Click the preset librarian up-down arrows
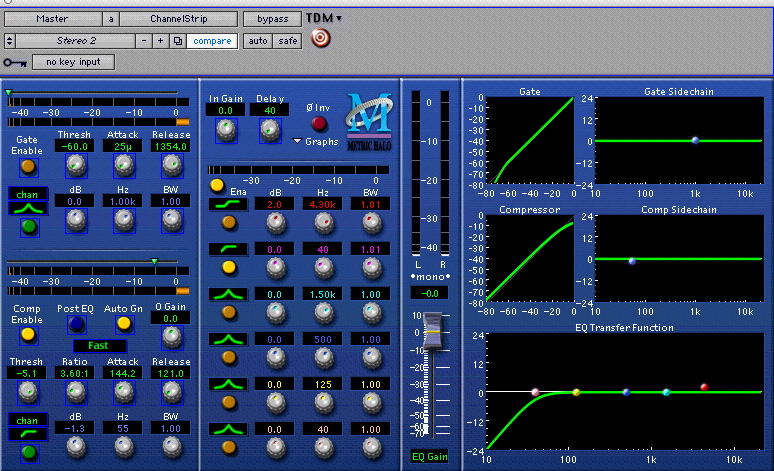 (9, 41)
